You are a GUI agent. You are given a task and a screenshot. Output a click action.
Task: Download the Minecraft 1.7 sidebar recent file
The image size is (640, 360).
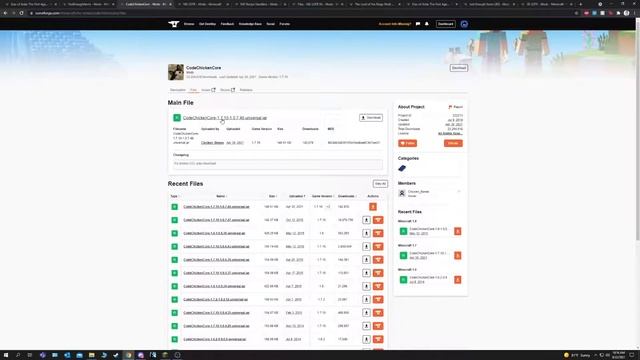(458, 256)
